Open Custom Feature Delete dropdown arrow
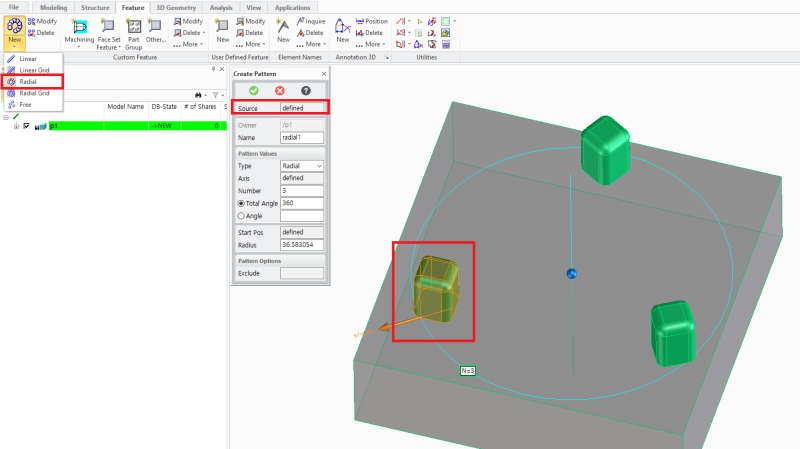The width and height of the screenshot is (800, 449). pos(204,33)
